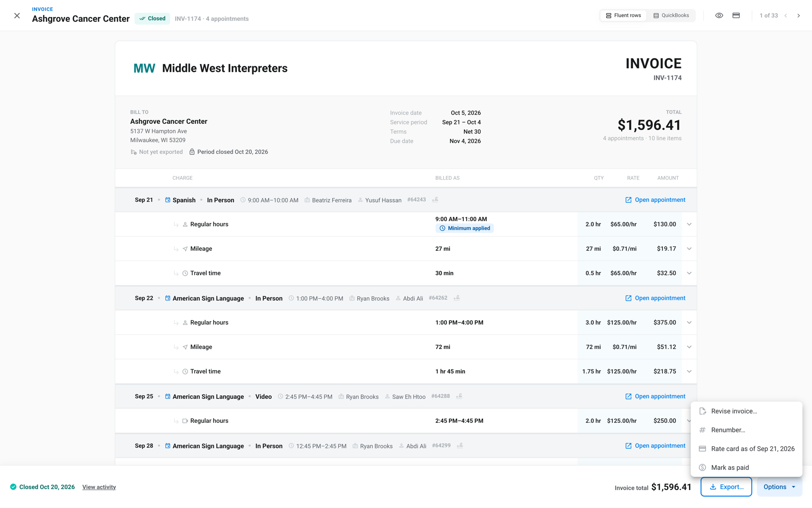Expand the $32.50 Travel time line
812x508 pixels.
tap(689, 273)
